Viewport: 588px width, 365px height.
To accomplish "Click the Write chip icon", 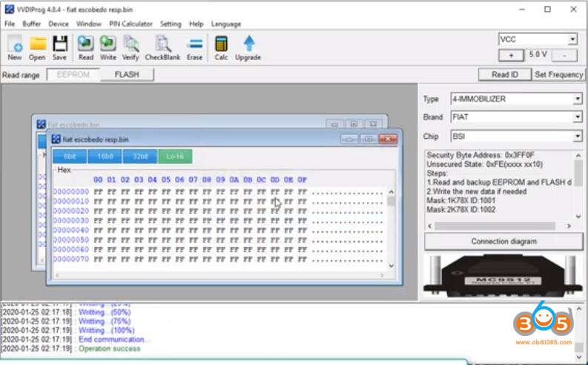I will pos(108,47).
